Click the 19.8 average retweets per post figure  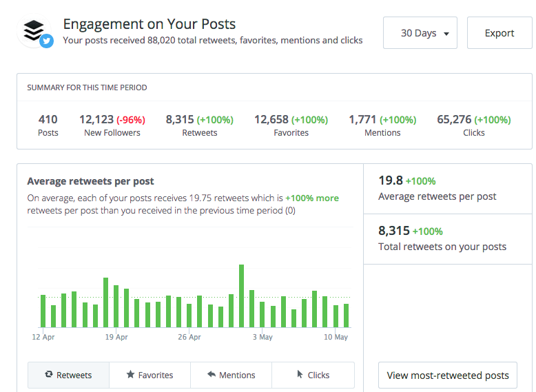click(x=391, y=180)
